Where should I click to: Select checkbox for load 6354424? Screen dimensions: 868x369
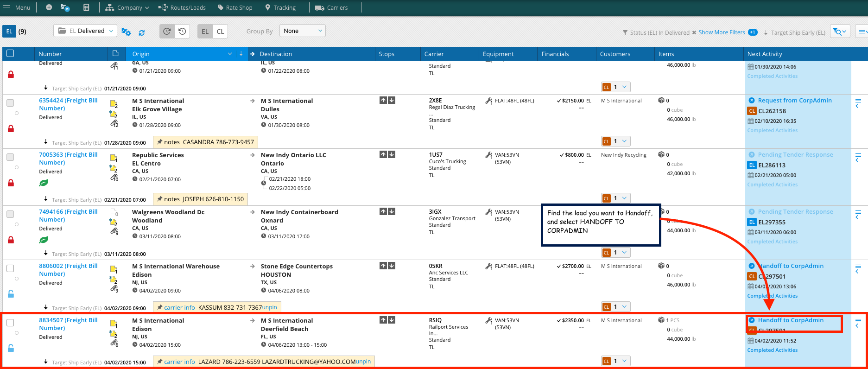(10, 103)
